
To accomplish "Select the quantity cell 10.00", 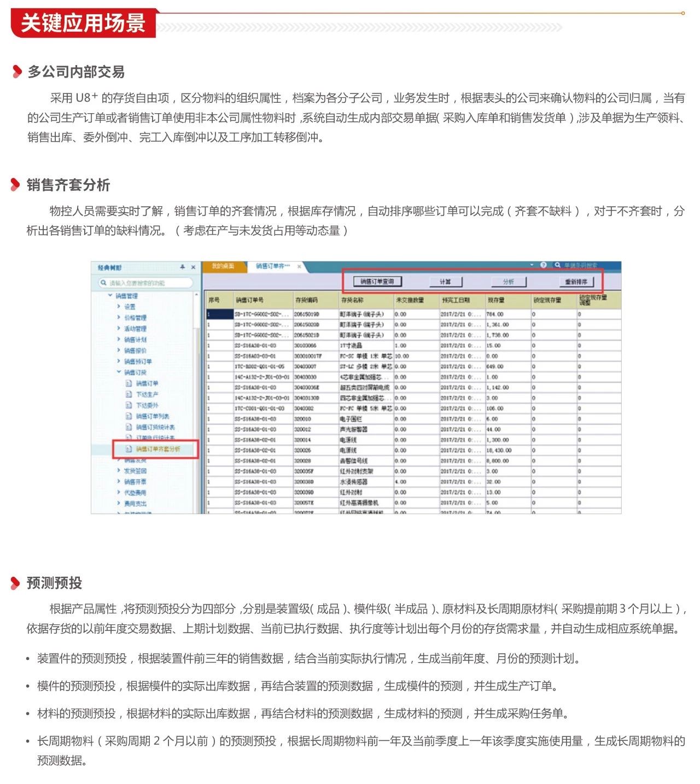I will 416,356.
